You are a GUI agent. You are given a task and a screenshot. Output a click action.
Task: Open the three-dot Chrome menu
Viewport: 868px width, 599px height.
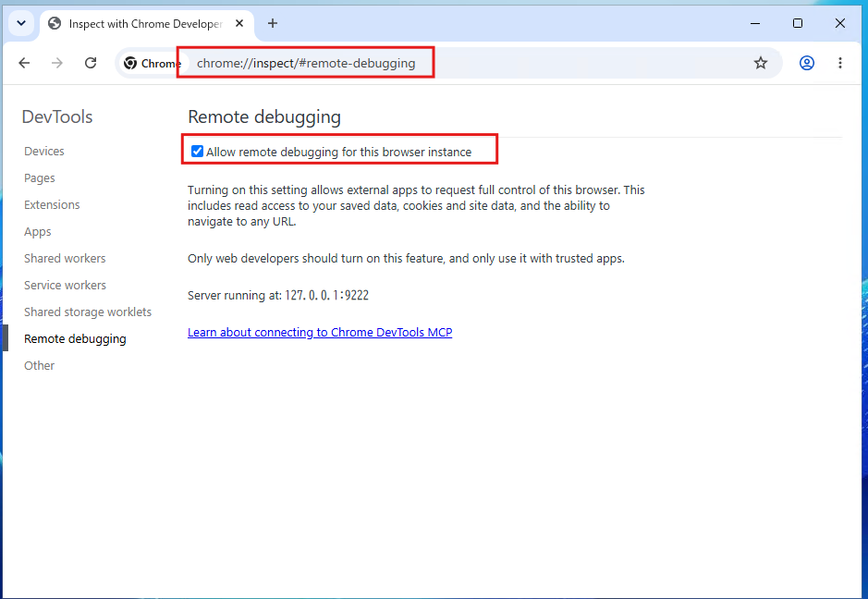(839, 63)
